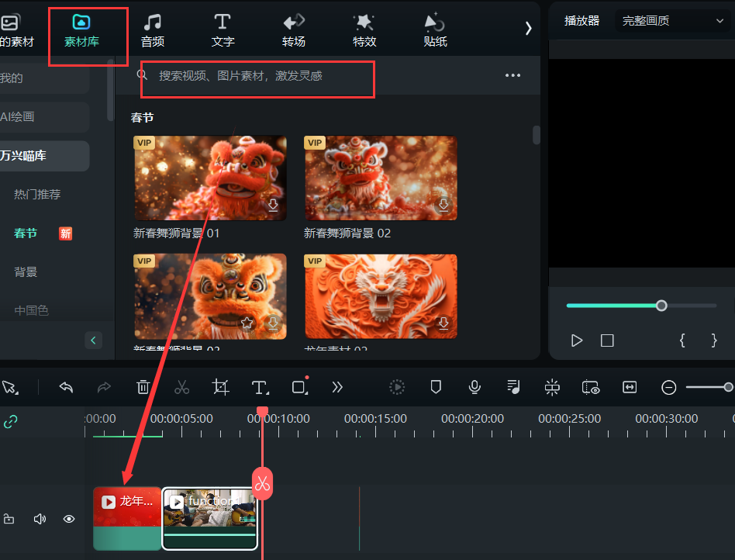Click the player progress slider handle

coord(661,306)
